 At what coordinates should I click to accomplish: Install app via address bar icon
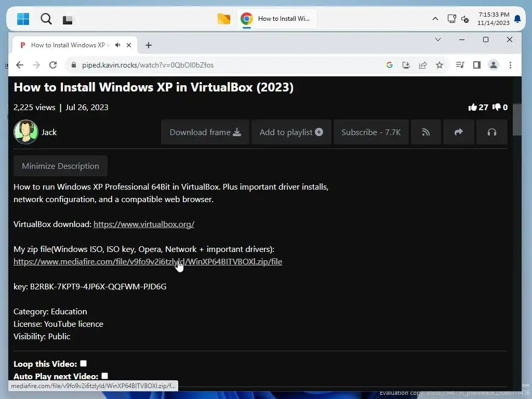(x=406, y=65)
